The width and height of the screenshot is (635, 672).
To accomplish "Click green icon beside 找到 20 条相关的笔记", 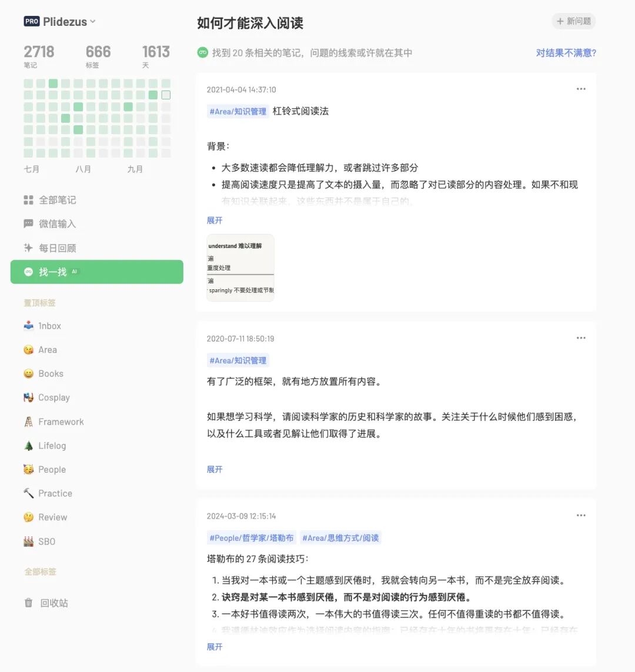I will pos(203,53).
